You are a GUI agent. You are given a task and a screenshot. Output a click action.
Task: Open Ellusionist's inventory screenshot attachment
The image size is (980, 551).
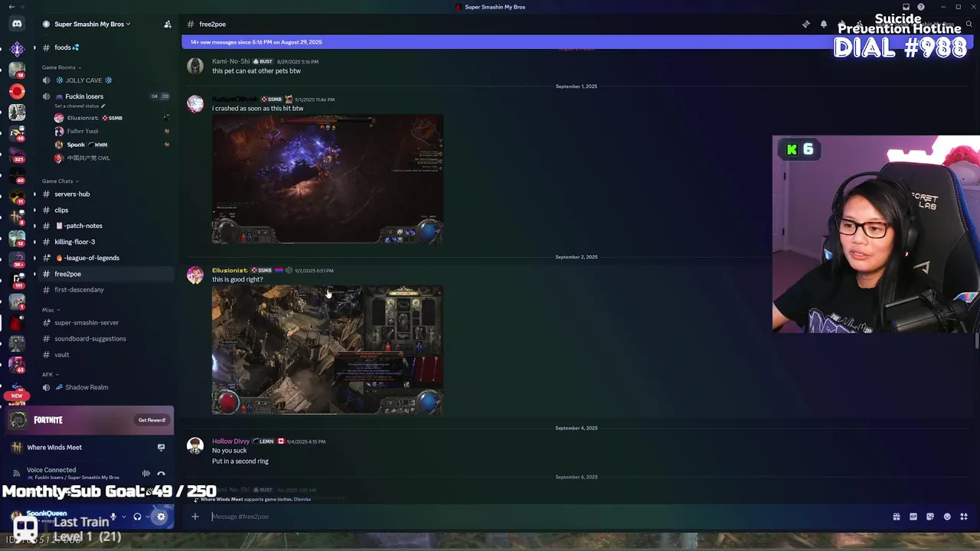tap(328, 350)
